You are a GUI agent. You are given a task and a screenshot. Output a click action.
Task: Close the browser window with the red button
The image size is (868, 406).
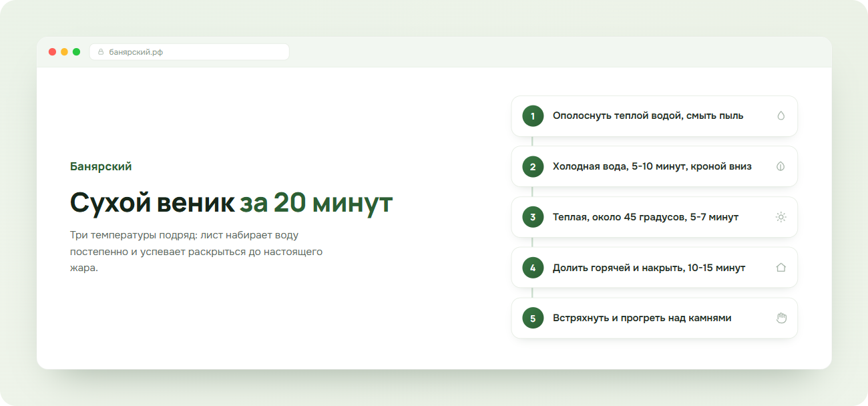coord(53,52)
